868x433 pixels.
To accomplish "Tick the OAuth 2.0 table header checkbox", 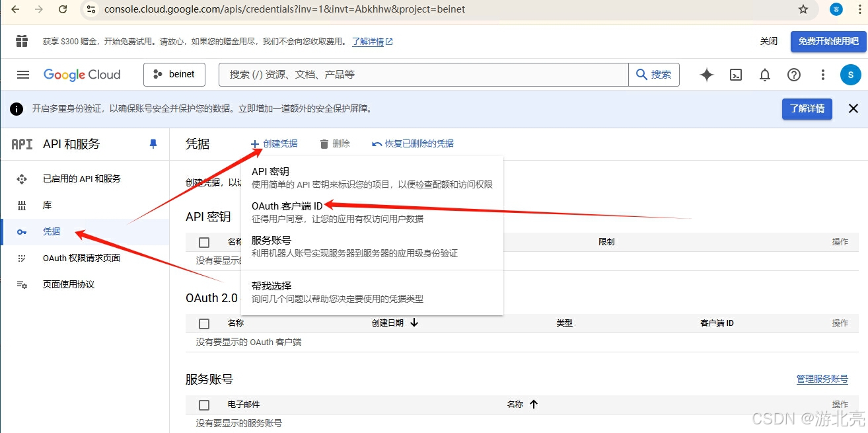I will 204,323.
